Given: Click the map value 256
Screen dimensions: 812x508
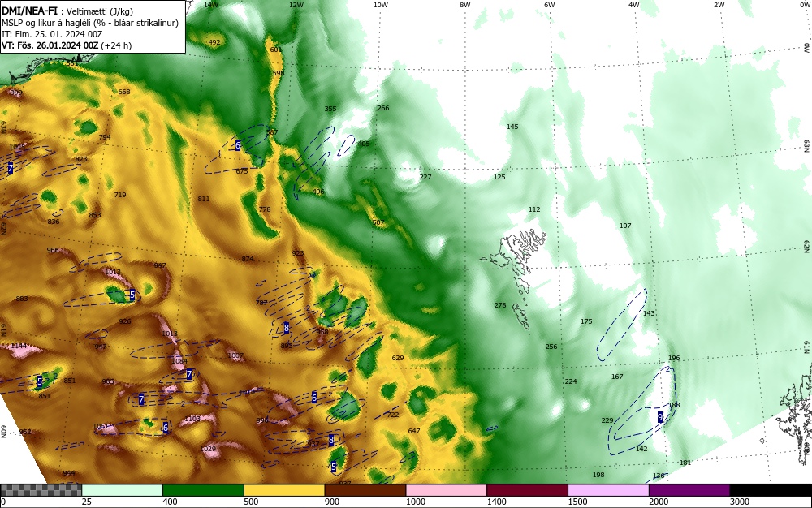Looking at the screenshot, I should click(551, 347).
